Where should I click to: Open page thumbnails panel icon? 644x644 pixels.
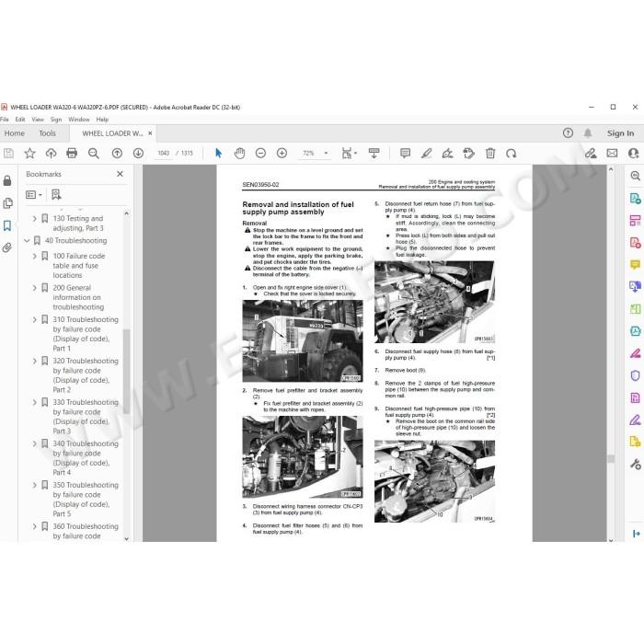[x=7, y=203]
